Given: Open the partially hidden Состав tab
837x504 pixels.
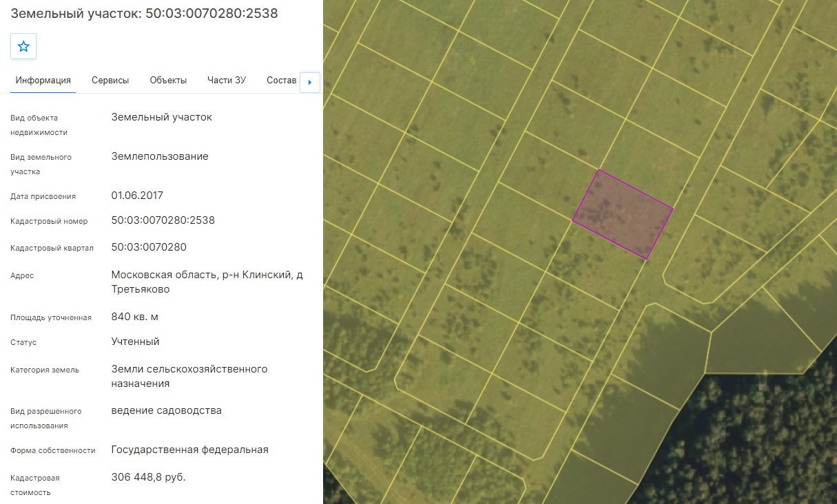Looking at the screenshot, I should pos(281,80).
